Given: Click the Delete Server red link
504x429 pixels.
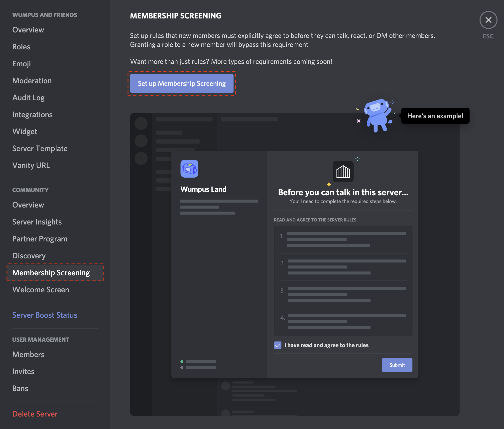Looking at the screenshot, I should [x=35, y=413].
